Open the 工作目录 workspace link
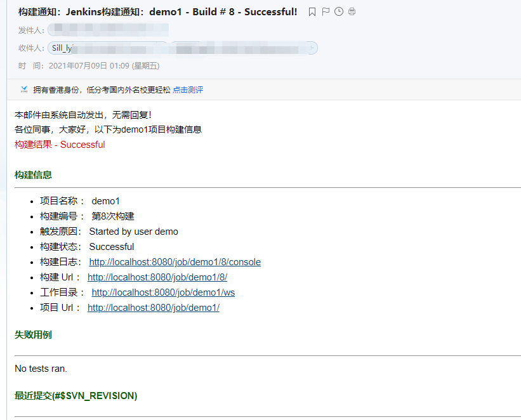 163,292
